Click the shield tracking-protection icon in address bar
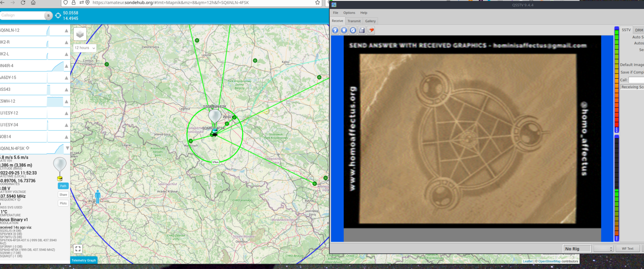 coord(66,3)
